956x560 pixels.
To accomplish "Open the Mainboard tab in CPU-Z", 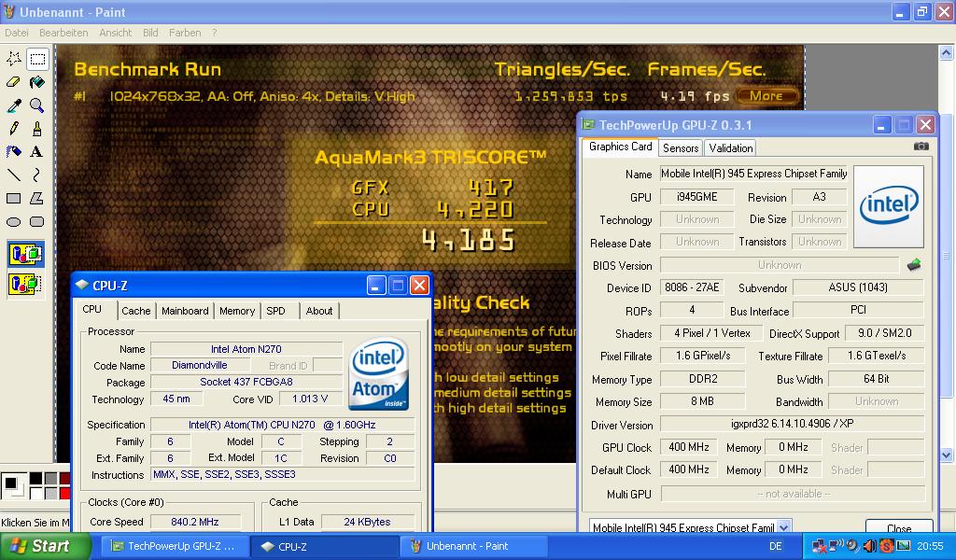I will pyautogui.click(x=185, y=311).
